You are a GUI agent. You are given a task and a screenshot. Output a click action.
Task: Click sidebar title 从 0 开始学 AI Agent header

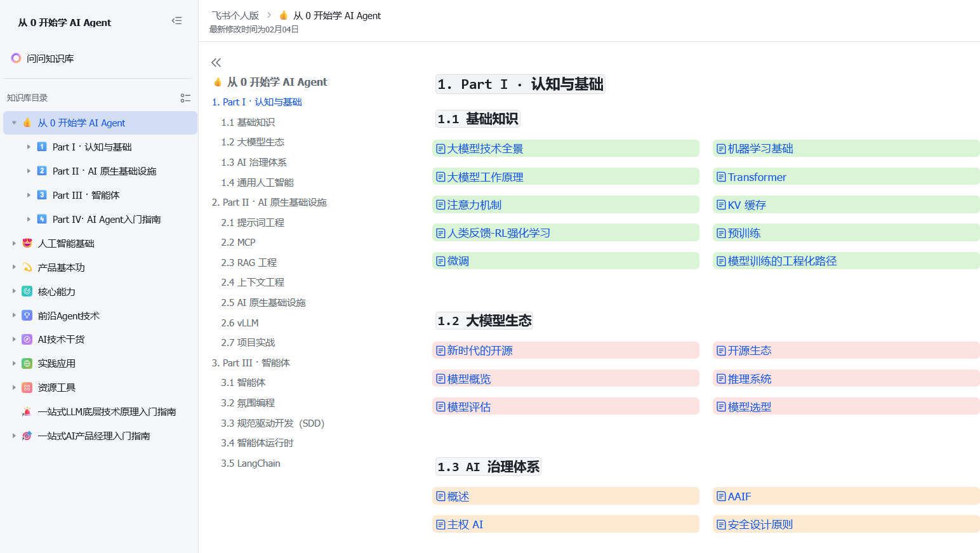pos(64,22)
